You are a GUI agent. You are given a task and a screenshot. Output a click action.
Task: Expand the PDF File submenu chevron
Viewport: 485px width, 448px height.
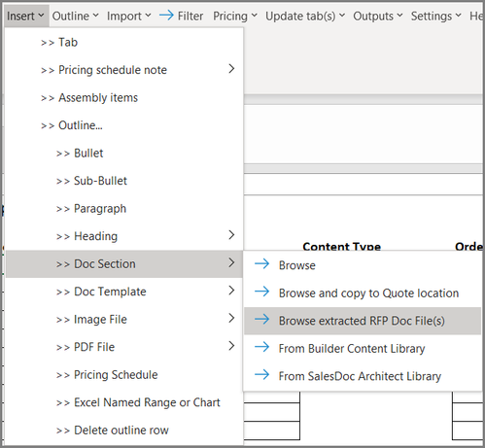(231, 346)
